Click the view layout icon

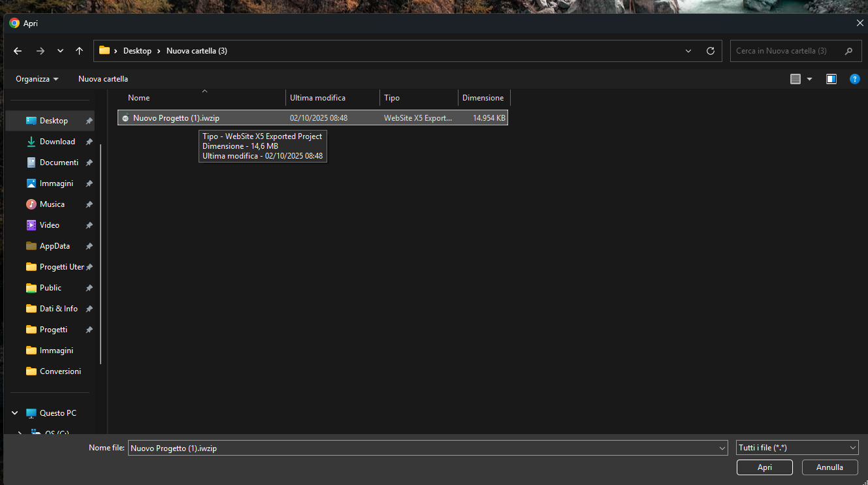point(796,79)
